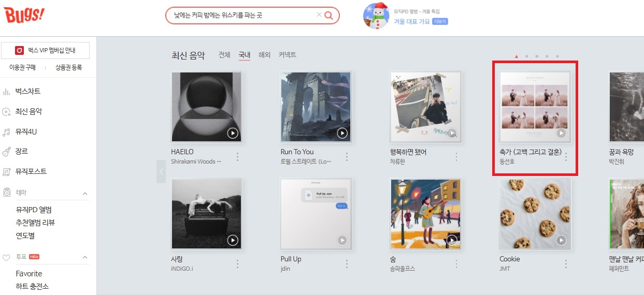Open artist 박진휘
Image resolution: width=644 pixels, height=295 pixels.
(x=617, y=161)
